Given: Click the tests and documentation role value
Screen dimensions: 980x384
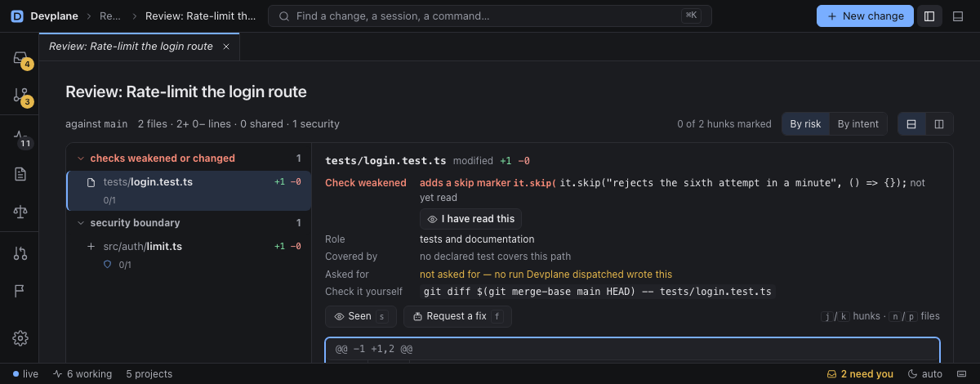Looking at the screenshot, I should coord(477,239).
